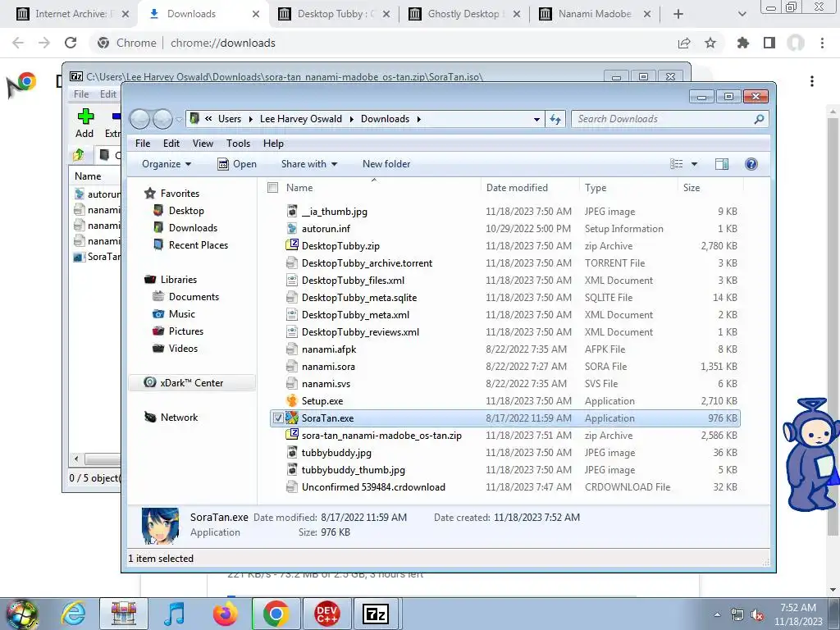
Task: Open the Explorer Edit menu
Action: (171, 143)
